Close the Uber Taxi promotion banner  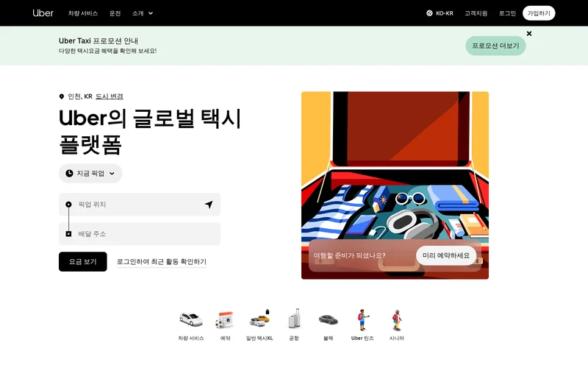tap(529, 33)
